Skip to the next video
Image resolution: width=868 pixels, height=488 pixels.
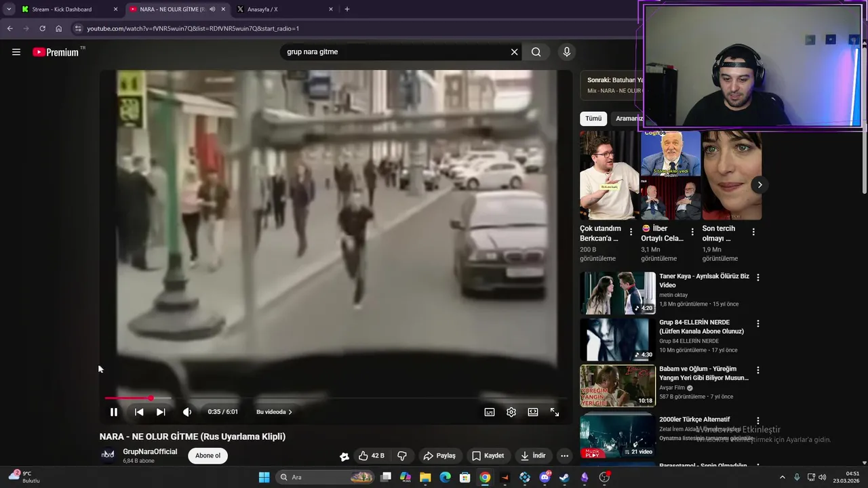tap(161, 412)
